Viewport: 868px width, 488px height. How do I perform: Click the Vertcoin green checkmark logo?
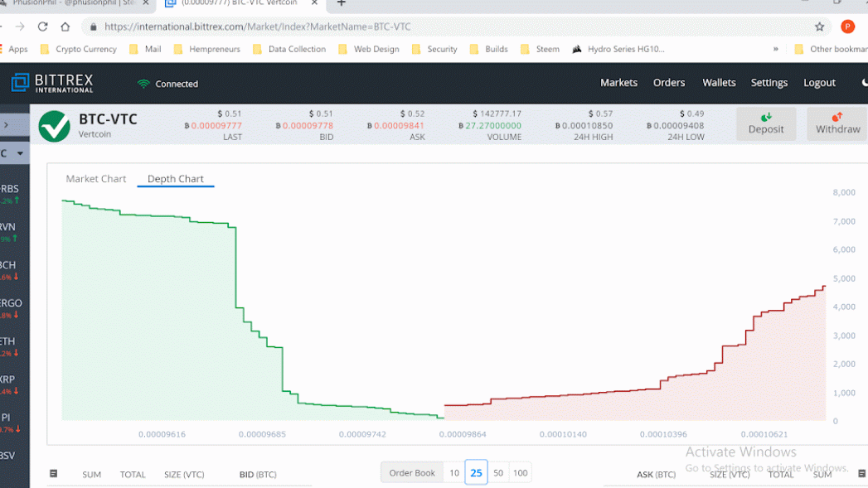point(54,126)
